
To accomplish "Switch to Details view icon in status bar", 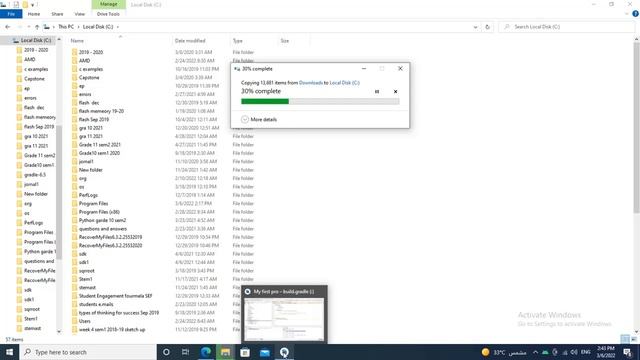I will coord(625,339).
